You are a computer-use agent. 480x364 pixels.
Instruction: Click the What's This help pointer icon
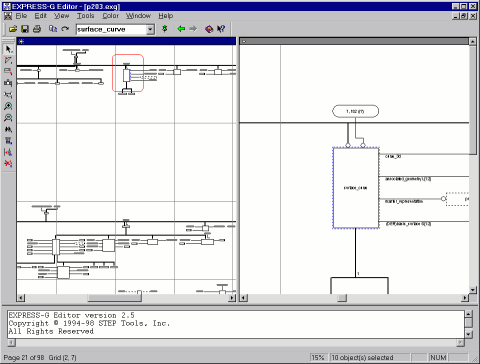tap(221, 29)
